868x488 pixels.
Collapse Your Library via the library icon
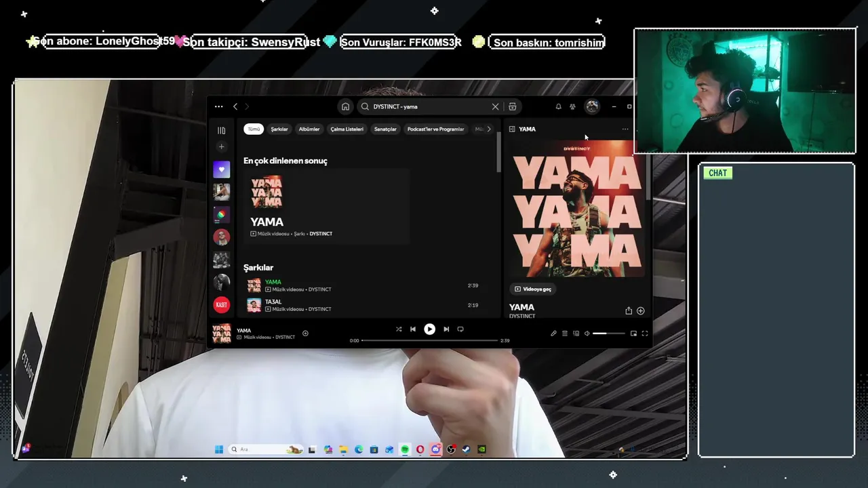[x=221, y=130]
